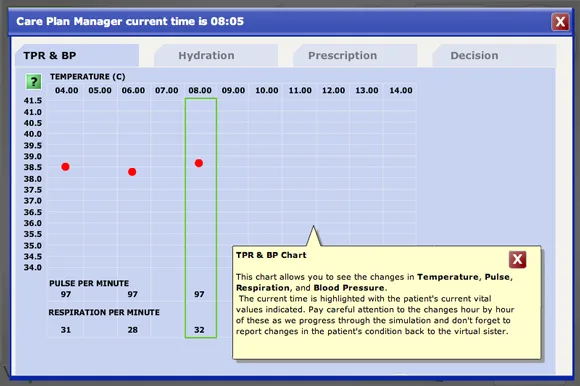Screen dimensions: 580x386
Task: Switch to the Hydration tab
Action: point(216,55)
